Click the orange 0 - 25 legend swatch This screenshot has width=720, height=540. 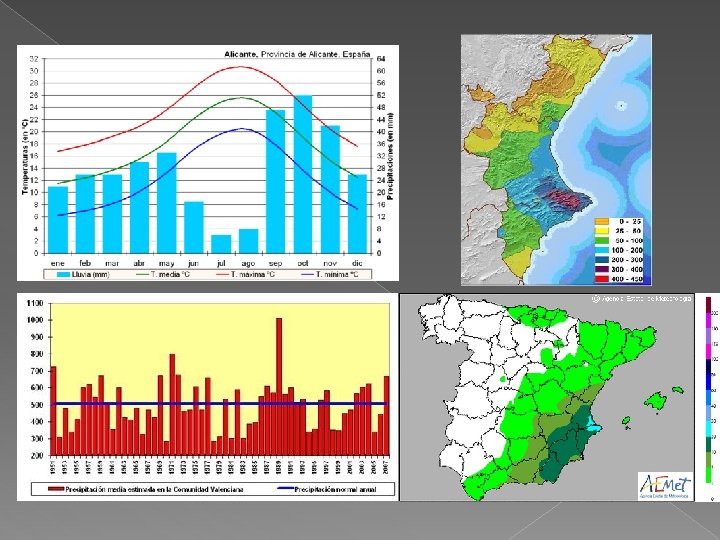coord(602,221)
